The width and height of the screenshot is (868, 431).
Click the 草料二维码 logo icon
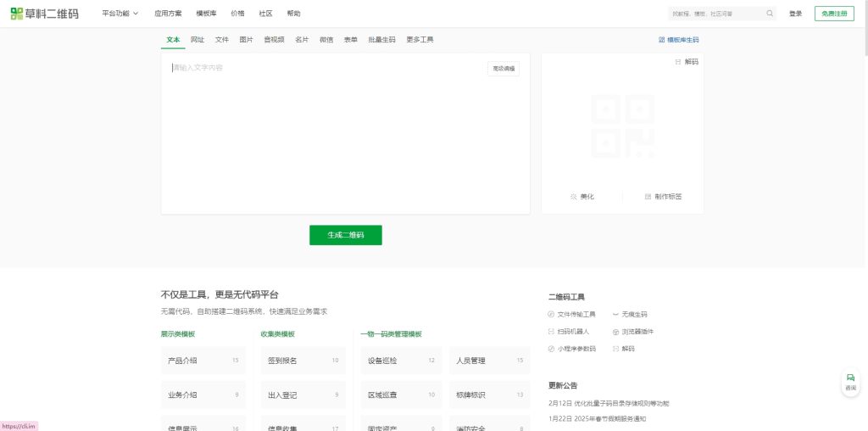17,14
